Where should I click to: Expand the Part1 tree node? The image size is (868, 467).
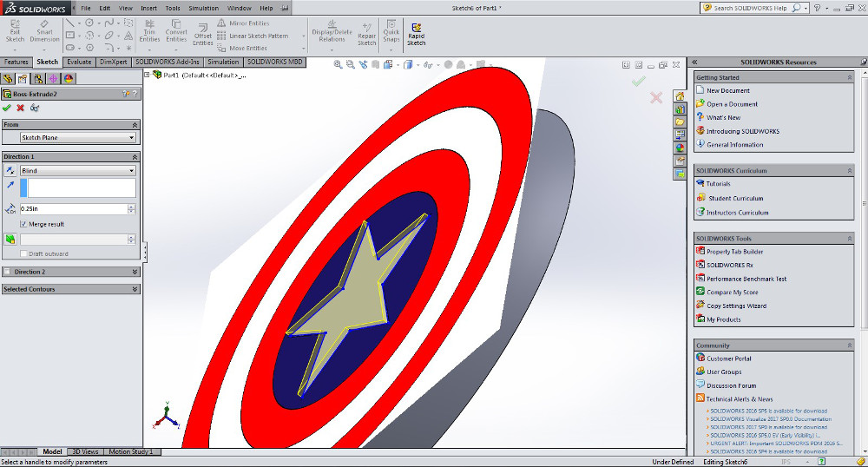148,75
